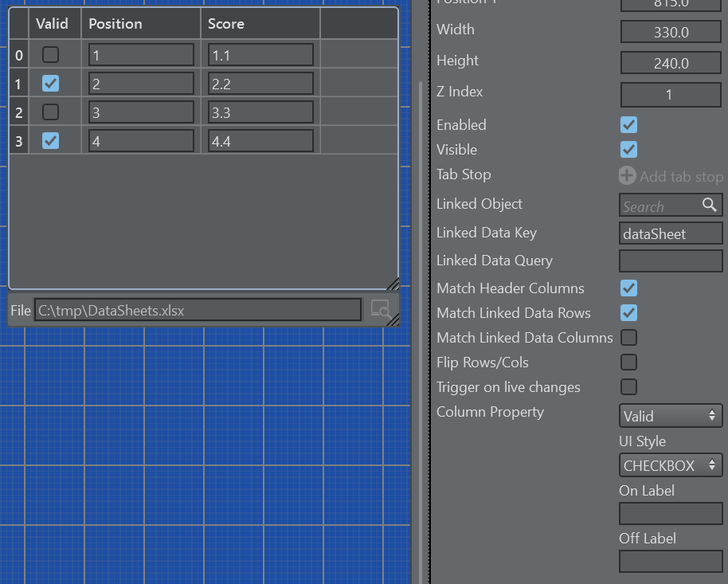
Task: Click the Linked Object search magnifier icon
Action: pyautogui.click(x=709, y=206)
